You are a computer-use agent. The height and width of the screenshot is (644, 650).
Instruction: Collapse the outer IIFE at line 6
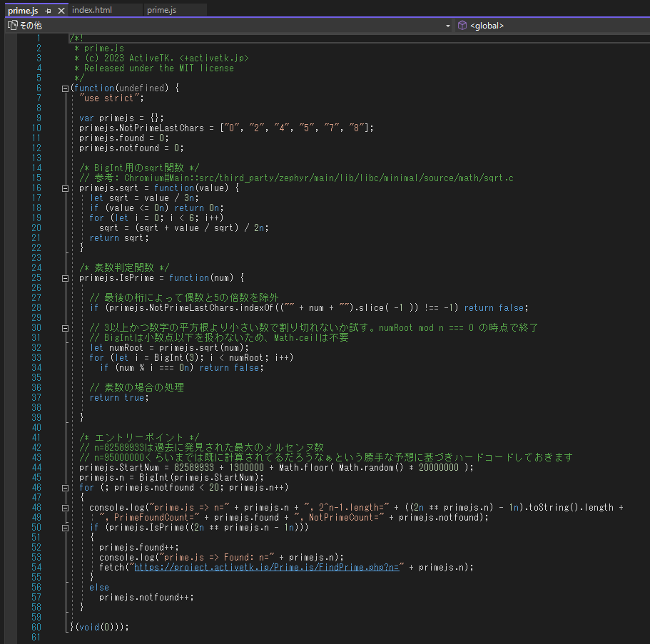[x=65, y=87]
